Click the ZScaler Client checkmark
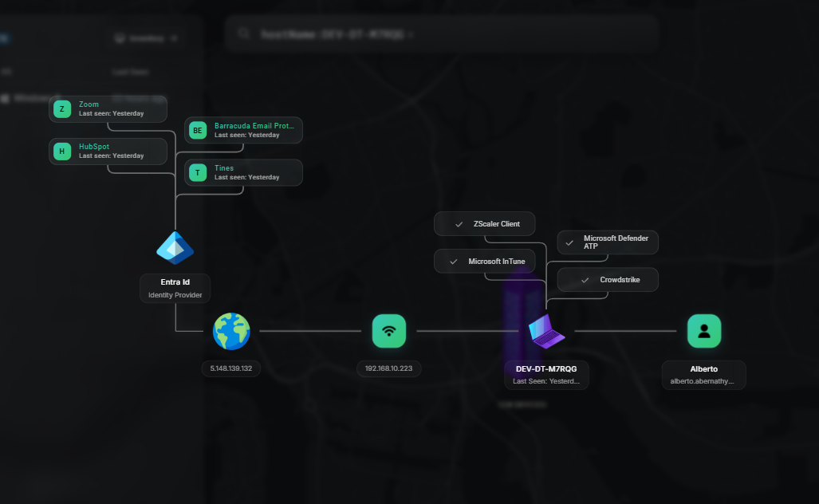The height and width of the screenshot is (504, 819). click(459, 224)
